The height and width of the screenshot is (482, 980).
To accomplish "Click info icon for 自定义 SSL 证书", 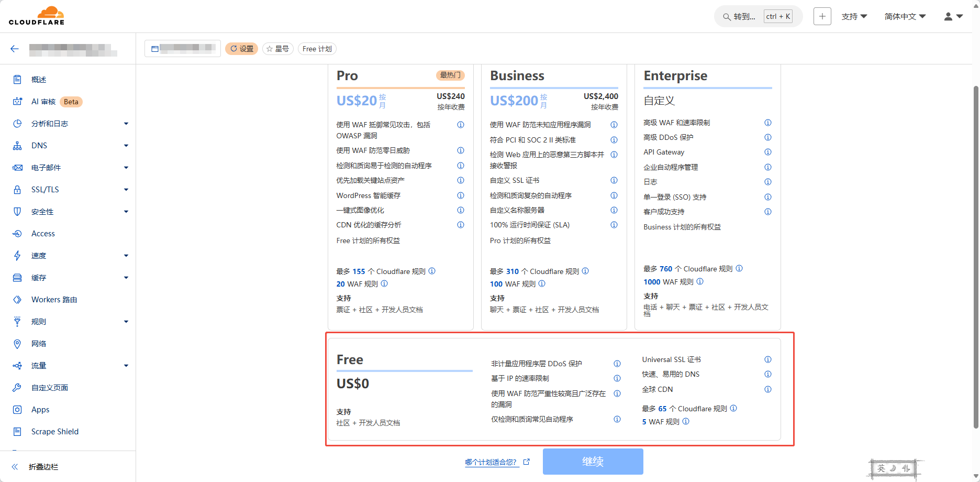I will 614,180.
